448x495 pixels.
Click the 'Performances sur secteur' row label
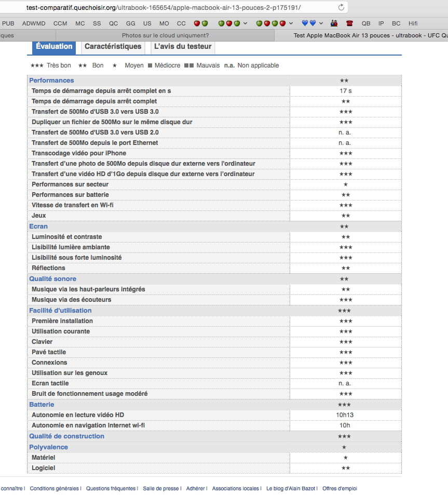click(70, 184)
